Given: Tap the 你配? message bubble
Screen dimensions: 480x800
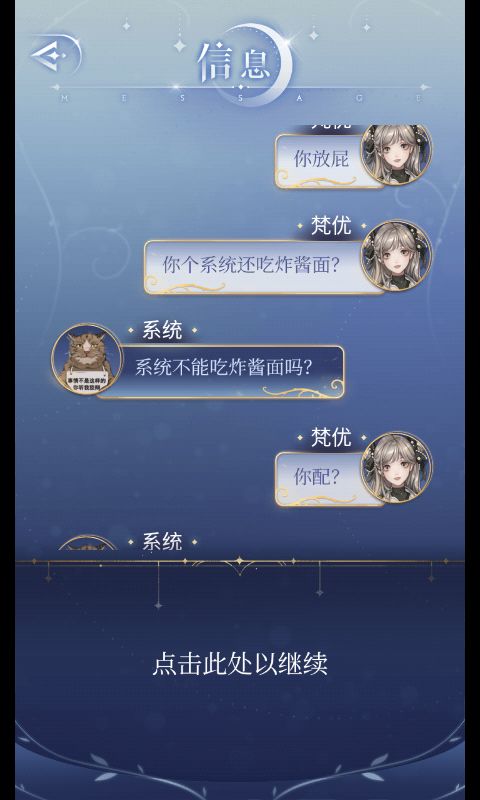Looking at the screenshot, I should (322, 479).
